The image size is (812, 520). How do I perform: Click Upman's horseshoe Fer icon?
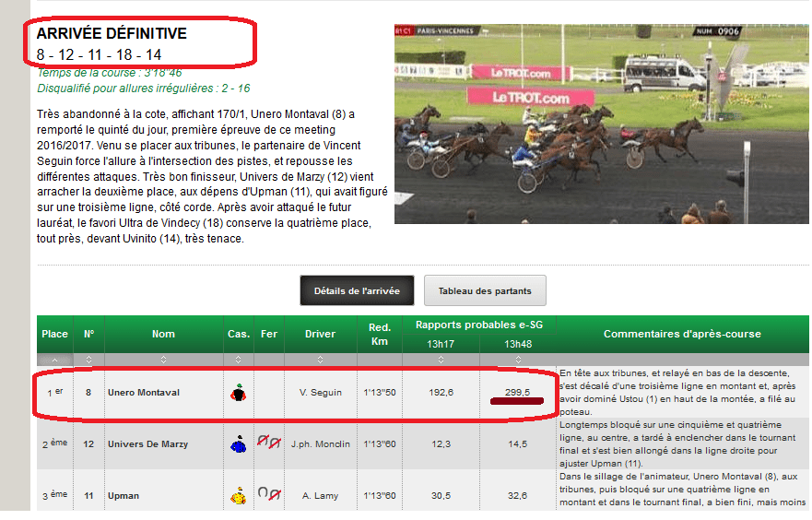(x=269, y=495)
